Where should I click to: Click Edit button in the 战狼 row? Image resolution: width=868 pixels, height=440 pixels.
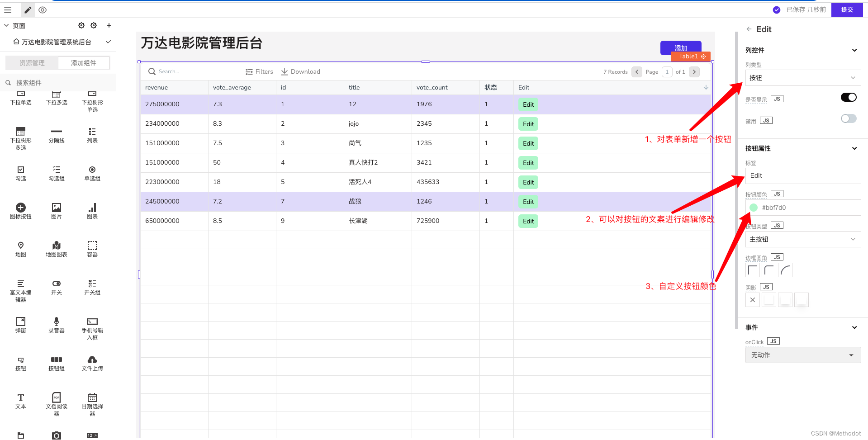click(528, 202)
